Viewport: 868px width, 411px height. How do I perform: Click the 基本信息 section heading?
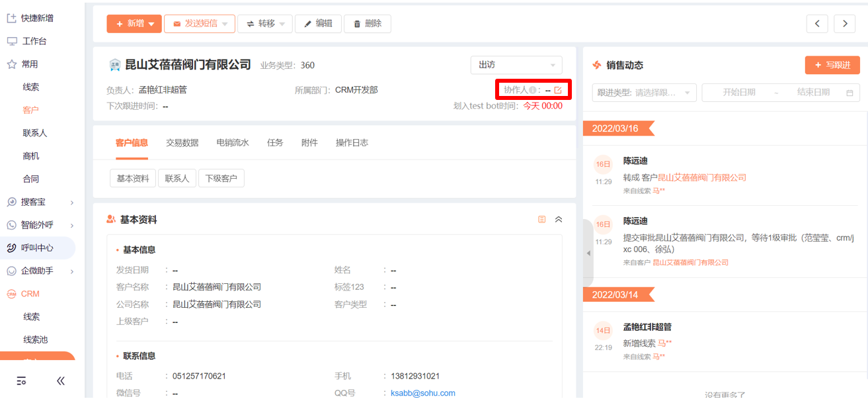click(139, 250)
